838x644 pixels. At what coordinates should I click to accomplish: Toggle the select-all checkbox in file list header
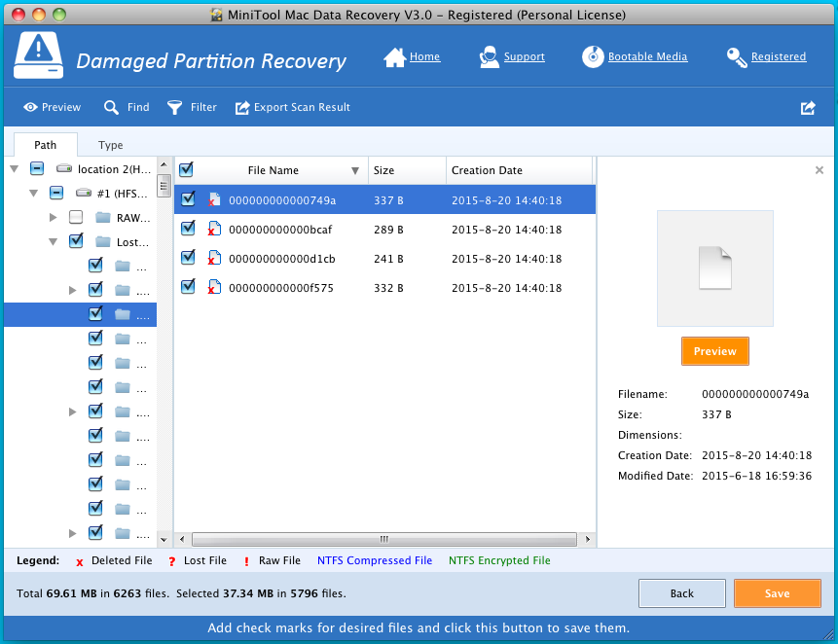click(186, 170)
